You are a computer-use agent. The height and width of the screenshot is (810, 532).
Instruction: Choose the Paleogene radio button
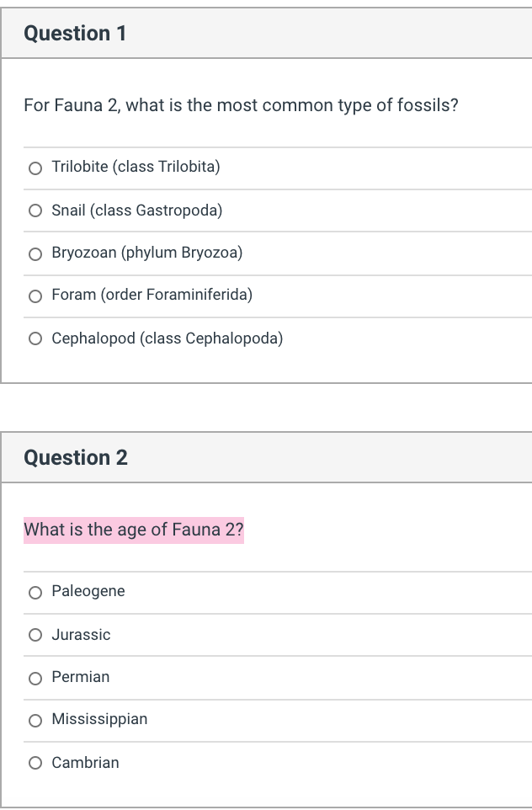coord(35,592)
